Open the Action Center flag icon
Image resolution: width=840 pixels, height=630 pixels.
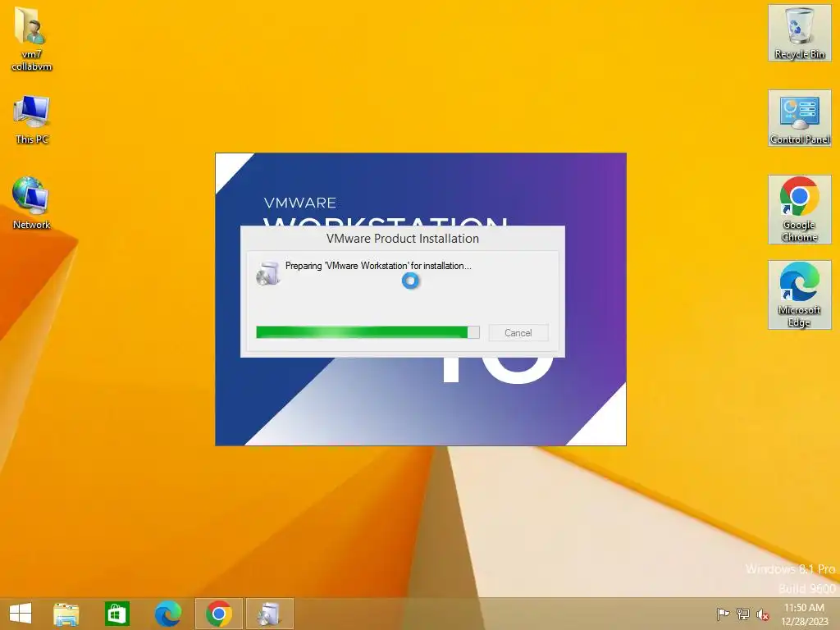pyautogui.click(x=723, y=614)
